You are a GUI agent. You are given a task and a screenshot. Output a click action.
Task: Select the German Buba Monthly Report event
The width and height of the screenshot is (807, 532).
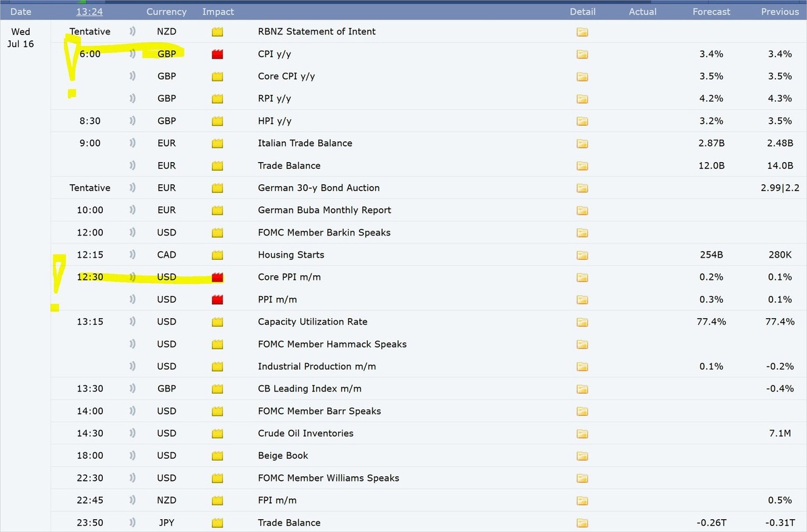[324, 210]
